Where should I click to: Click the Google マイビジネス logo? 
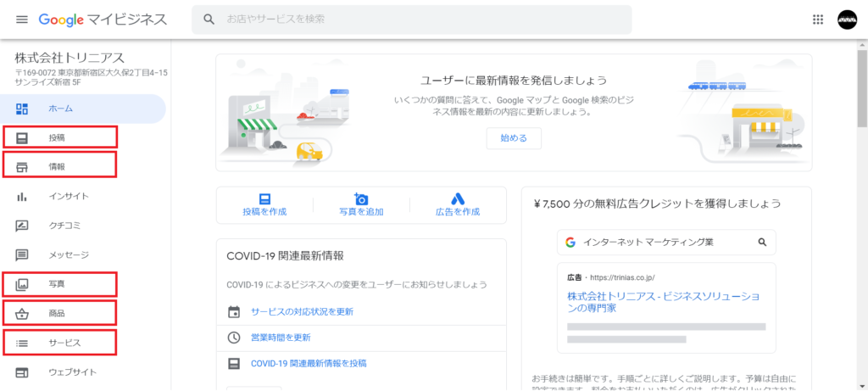(103, 20)
